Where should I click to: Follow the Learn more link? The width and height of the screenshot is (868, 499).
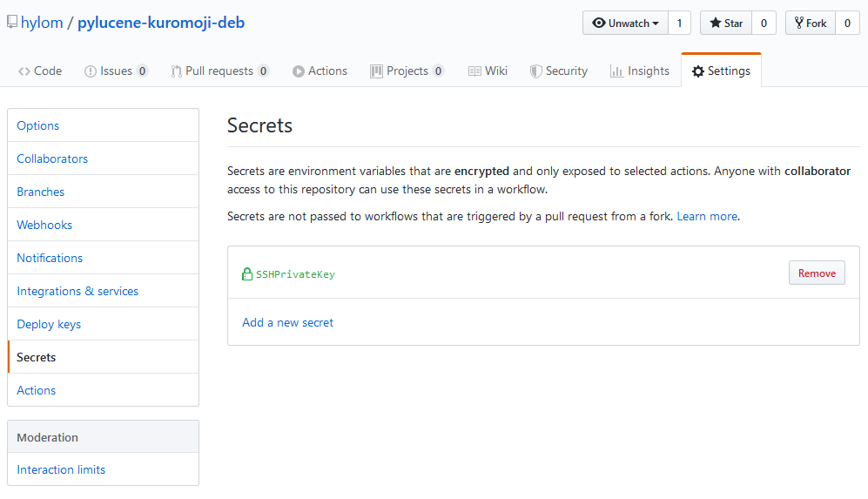click(x=707, y=216)
